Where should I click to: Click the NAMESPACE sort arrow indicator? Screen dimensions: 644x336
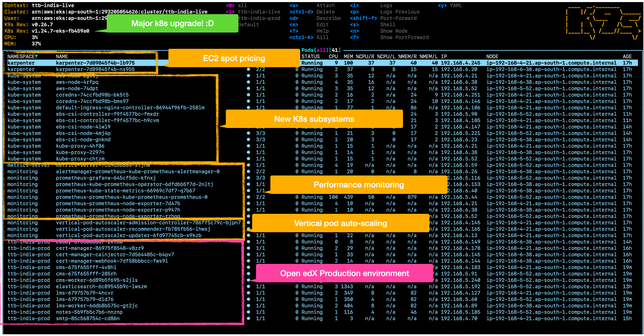[x=36, y=56]
